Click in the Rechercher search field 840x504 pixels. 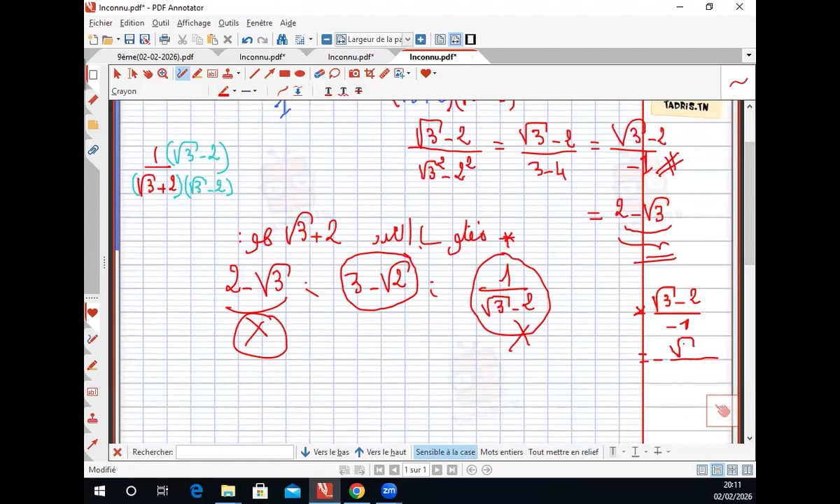point(234,452)
